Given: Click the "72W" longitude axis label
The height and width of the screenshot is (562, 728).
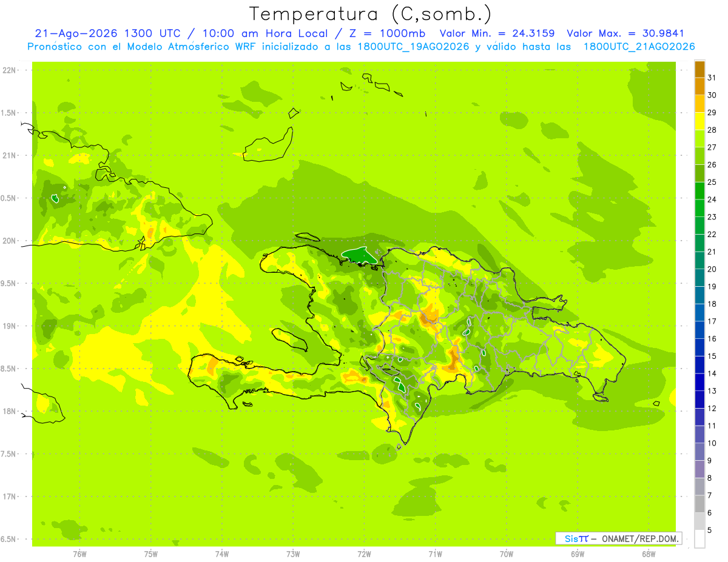Looking at the screenshot, I should click(x=364, y=554).
